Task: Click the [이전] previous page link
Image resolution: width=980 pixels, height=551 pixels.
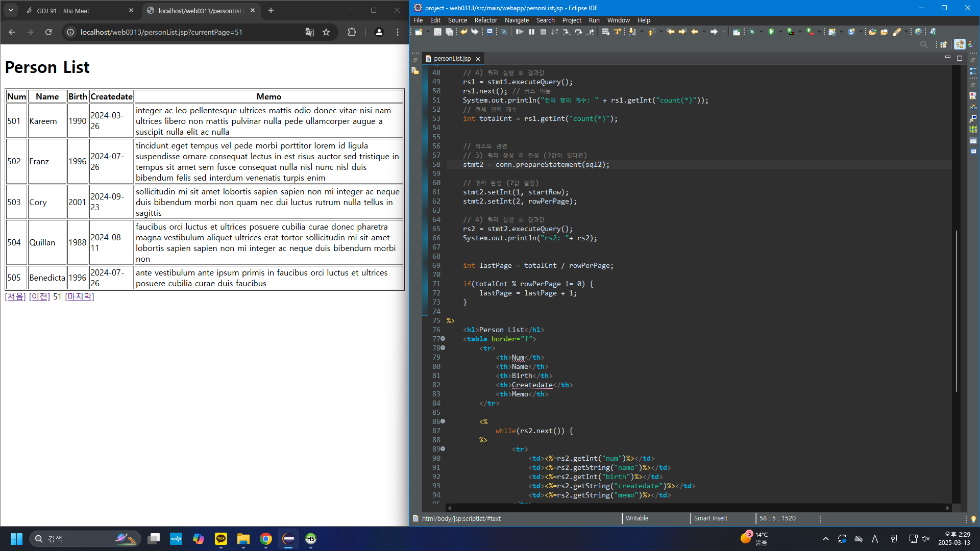Action: tap(39, 296)
